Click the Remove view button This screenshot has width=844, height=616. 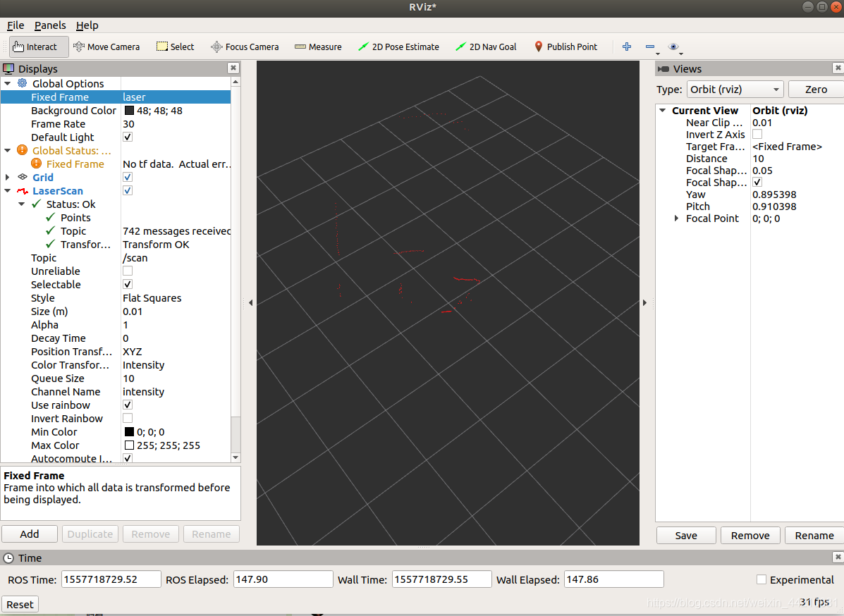pos(750,536)
